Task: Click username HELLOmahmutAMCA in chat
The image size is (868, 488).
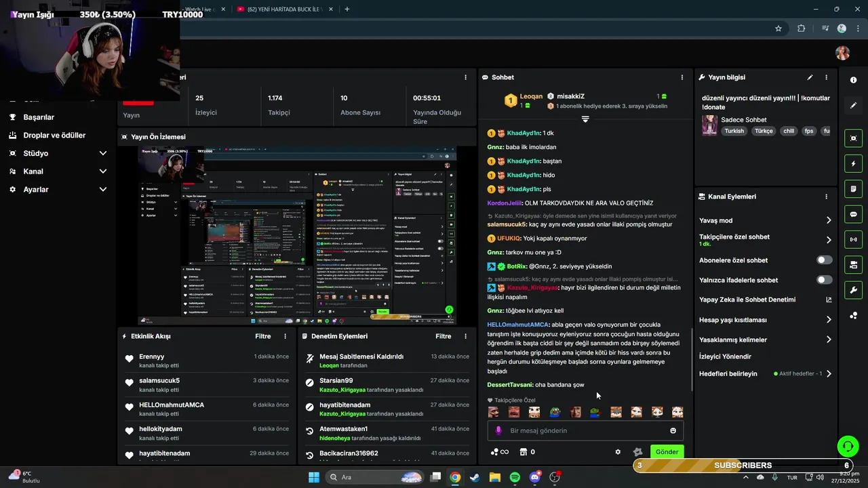Action: (517, 325)
